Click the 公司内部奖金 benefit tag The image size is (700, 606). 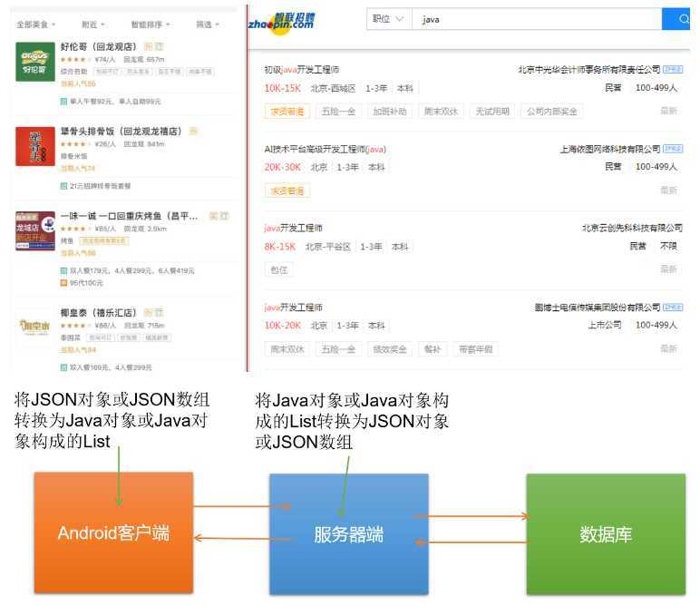552,112
